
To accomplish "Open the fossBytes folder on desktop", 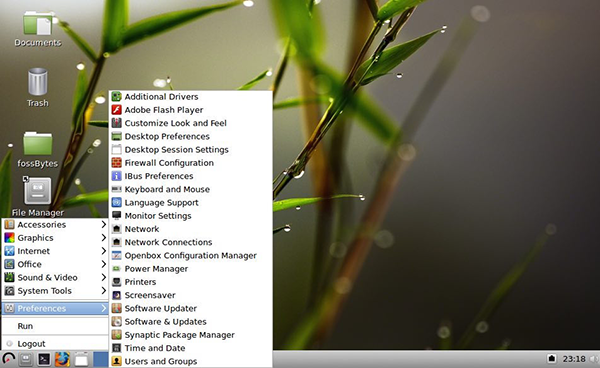I will coord(38,150).
